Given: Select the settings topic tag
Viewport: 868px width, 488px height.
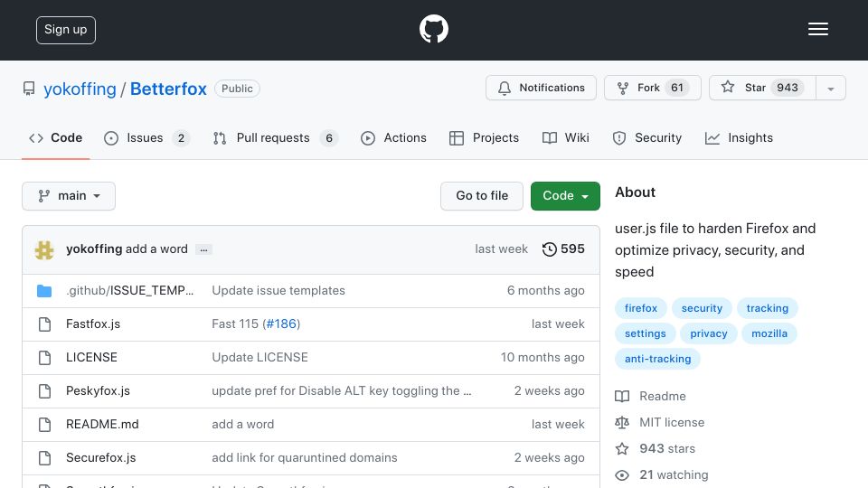Looking at the screenshot, I should coord(645,333).
